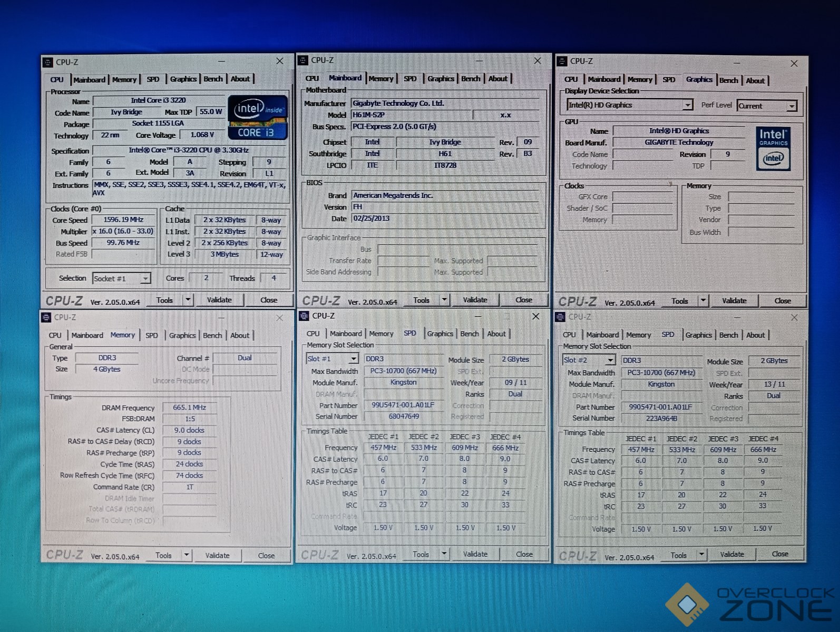Image resolution: width=840 pixels, height=632 pixels.
Task: Click Validate in the Mainboard window
Action: pos(475,300)
